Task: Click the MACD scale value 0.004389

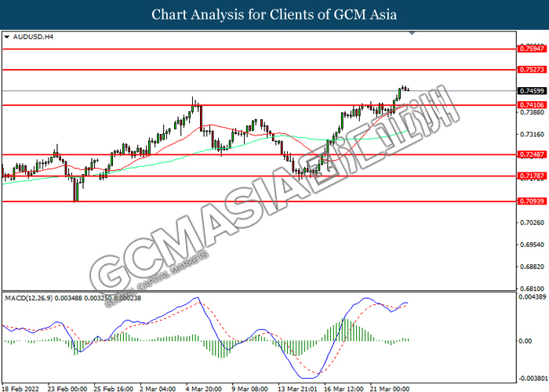Action: point(533,297)
